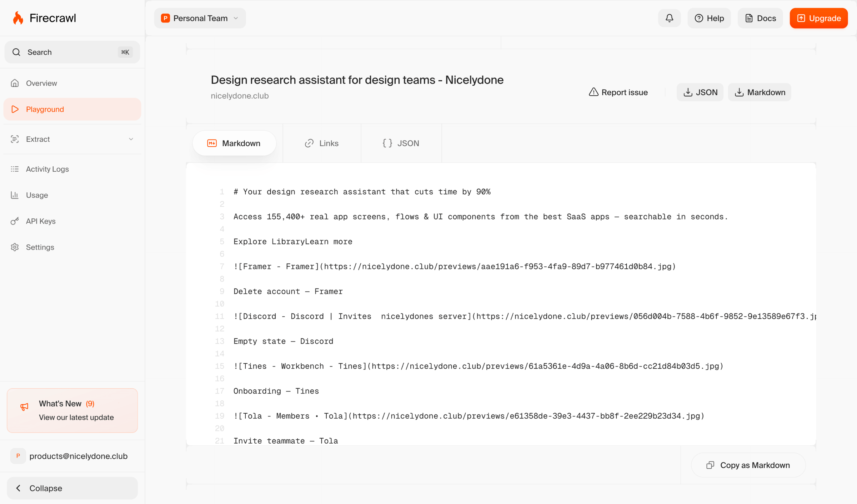
Task: Click the Tola Members image line
Action: point(469,416)
